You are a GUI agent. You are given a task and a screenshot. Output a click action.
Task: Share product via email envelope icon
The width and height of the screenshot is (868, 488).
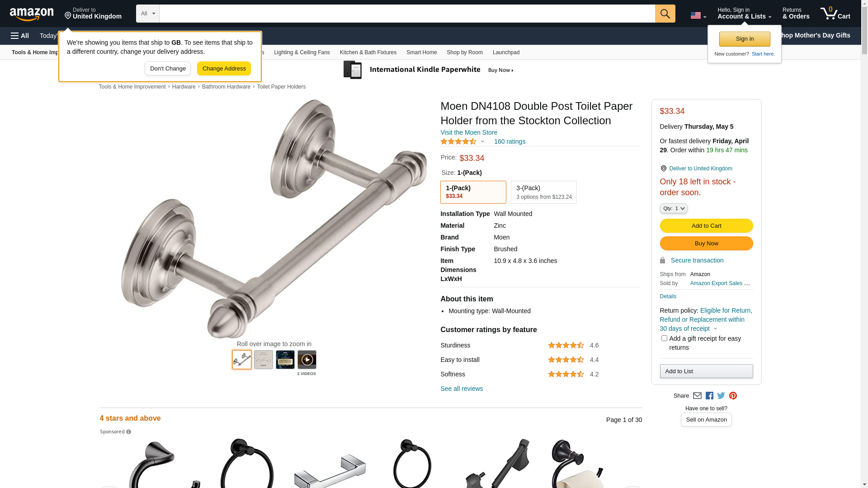[x=697, y=396]
